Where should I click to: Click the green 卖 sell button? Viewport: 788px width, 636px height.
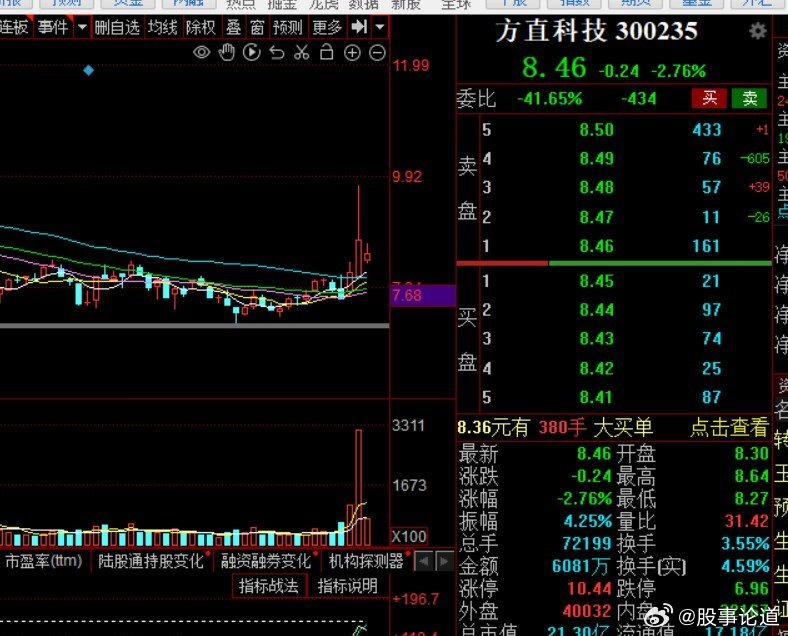(748, 98)
